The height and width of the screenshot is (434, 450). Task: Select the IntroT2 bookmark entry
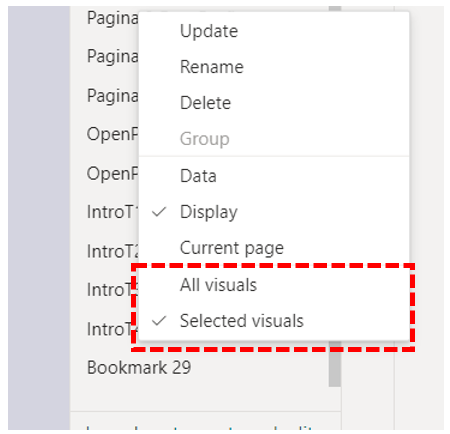pos(113,251)
